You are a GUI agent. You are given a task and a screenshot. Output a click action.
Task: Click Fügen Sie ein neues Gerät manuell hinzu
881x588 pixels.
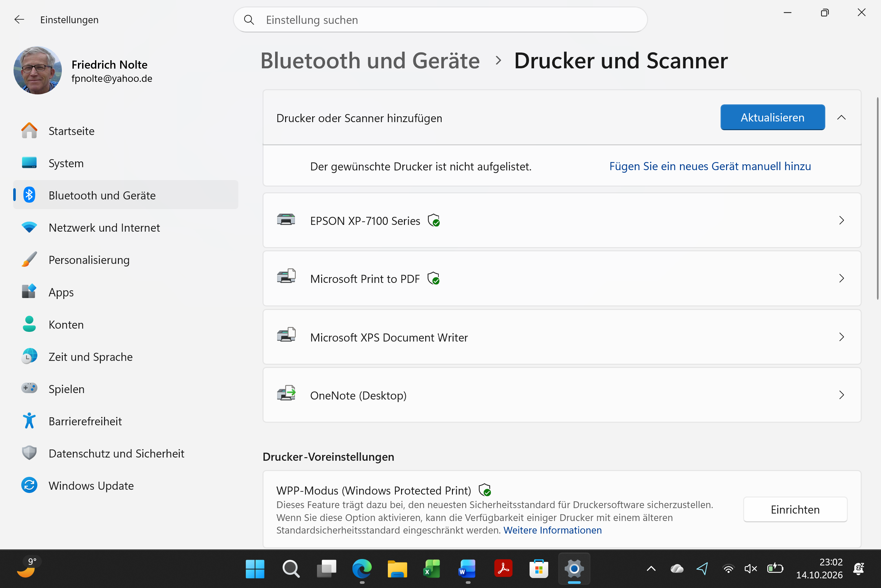[710, 166]
